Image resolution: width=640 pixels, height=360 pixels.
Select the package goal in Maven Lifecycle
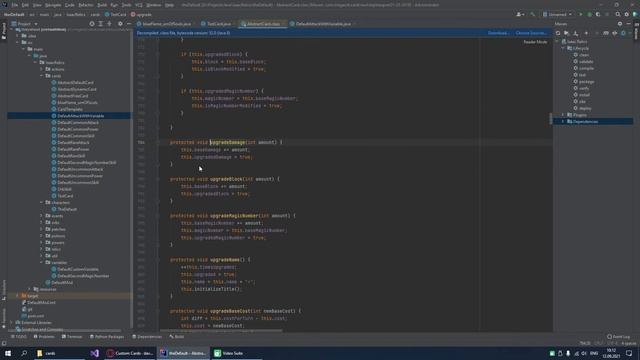[587, 82]
